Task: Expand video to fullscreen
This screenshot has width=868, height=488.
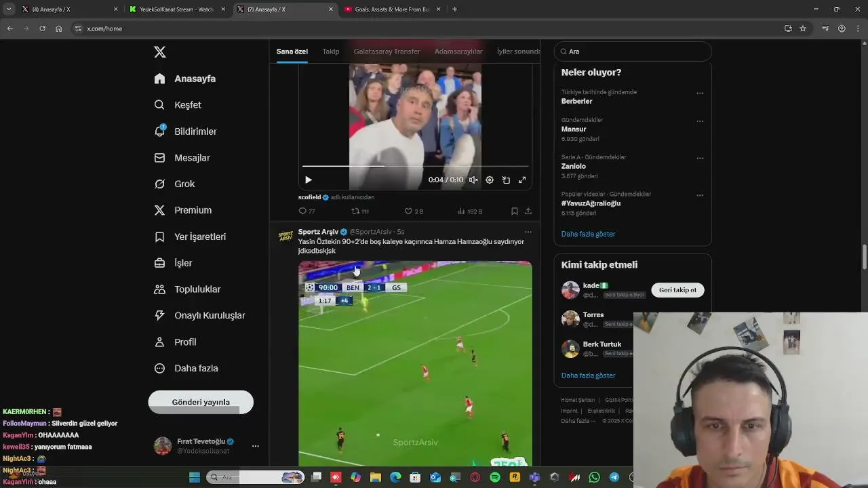Action: click(522, 180)
